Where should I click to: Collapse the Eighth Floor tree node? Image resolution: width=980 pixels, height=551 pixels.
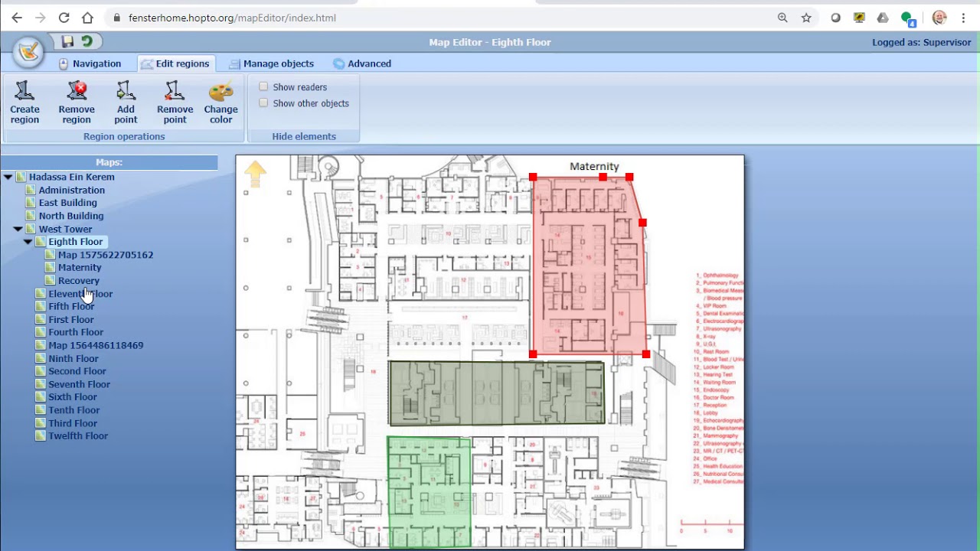28,242
